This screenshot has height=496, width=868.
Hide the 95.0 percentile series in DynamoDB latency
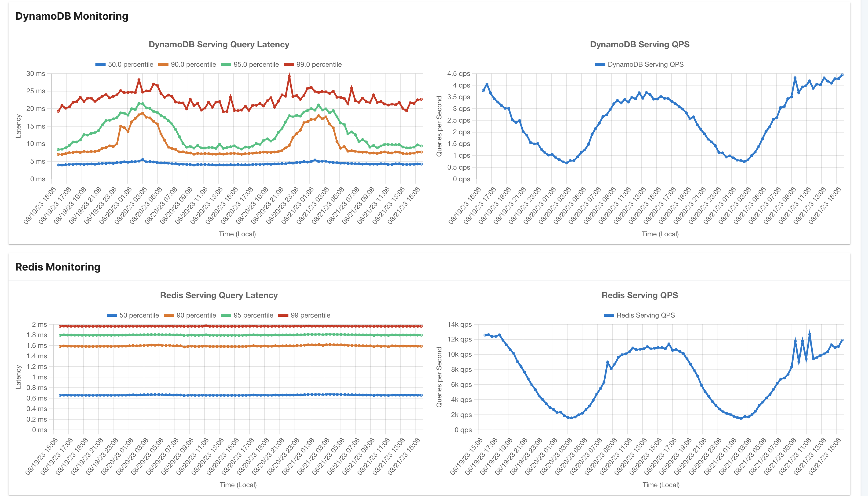tap(250, 64)
